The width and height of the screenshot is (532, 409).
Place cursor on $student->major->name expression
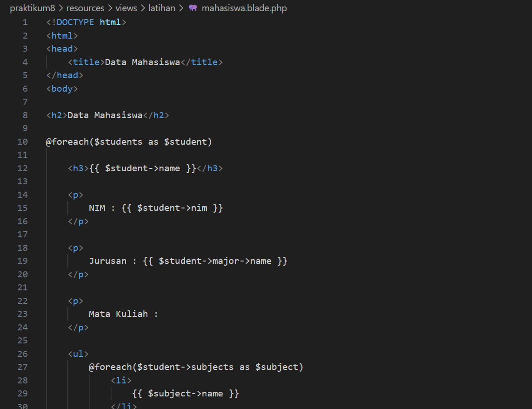pyautogui.click(x=215, y=261)
